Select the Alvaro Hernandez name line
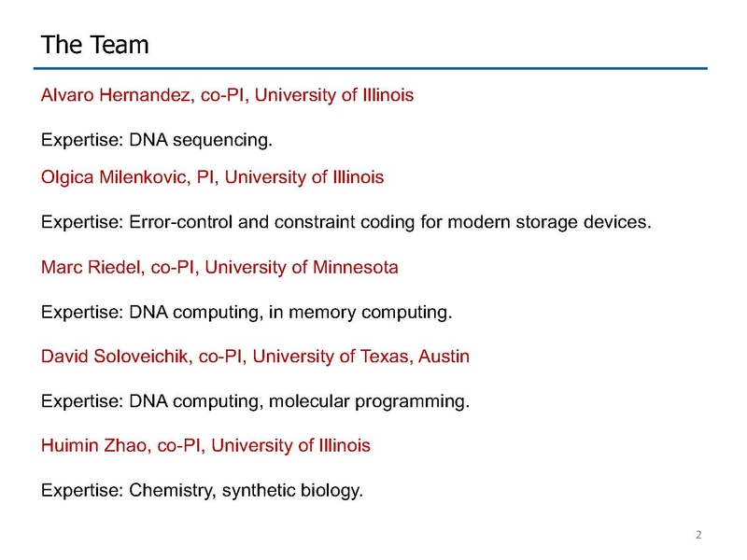The width and height of the screenshot is (747, 560). click(227, 95)
